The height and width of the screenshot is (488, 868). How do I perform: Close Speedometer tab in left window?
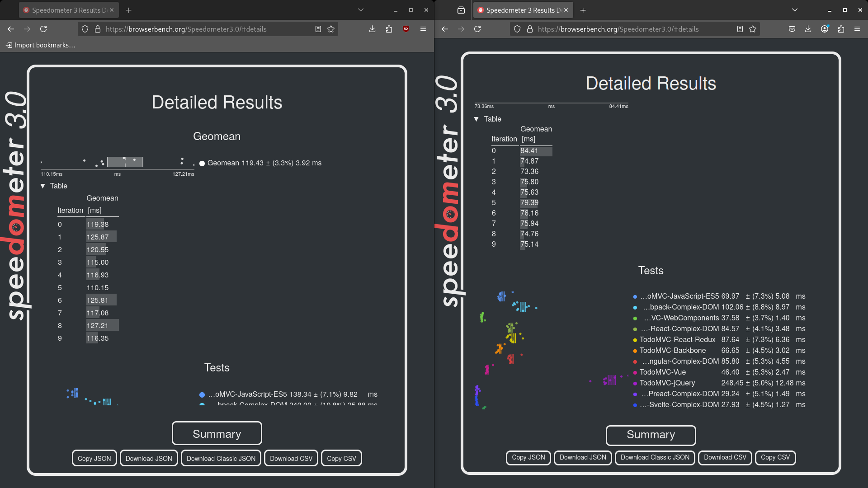click(x=112, y=10)
